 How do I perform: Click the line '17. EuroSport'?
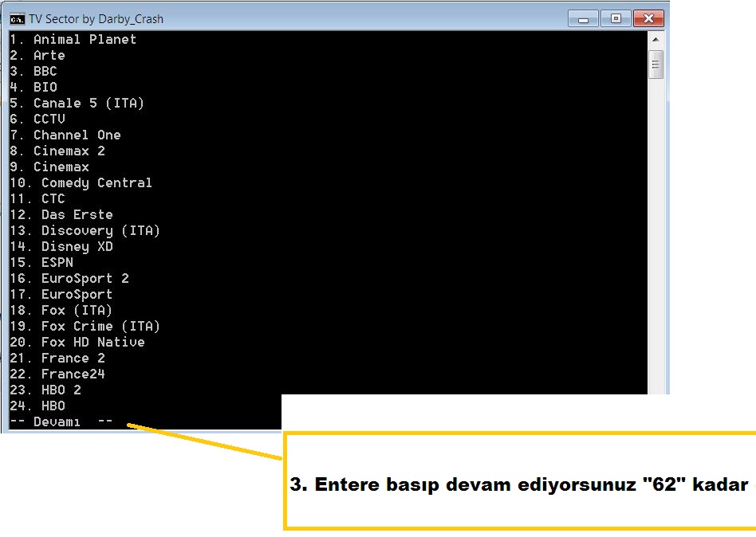point(61,294)
